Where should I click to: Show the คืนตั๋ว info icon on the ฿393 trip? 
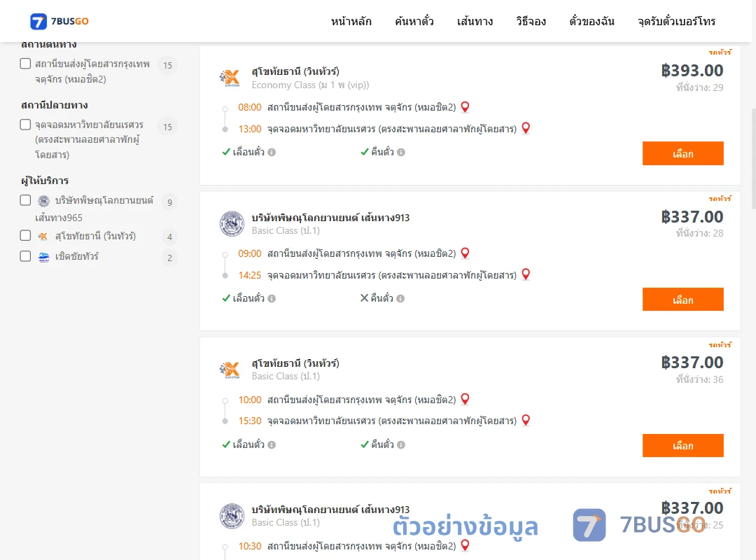coord(401,153)
